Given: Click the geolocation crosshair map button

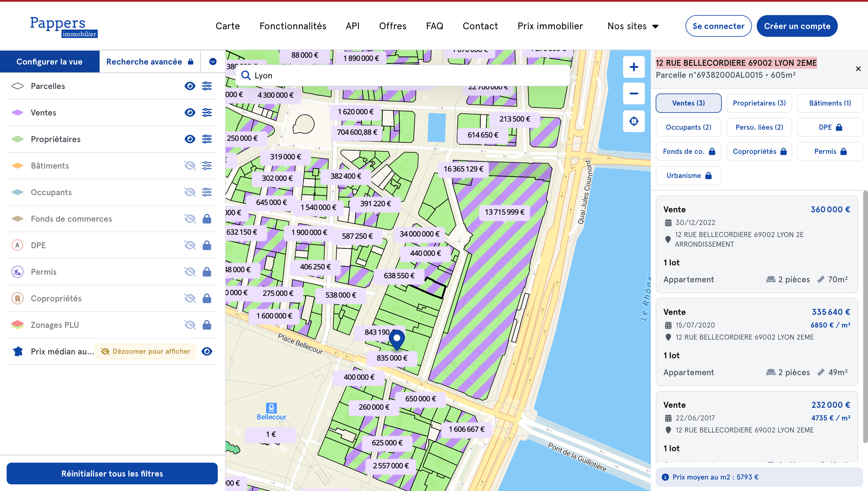Looking at the screenshot, I should tap(633, 121).
